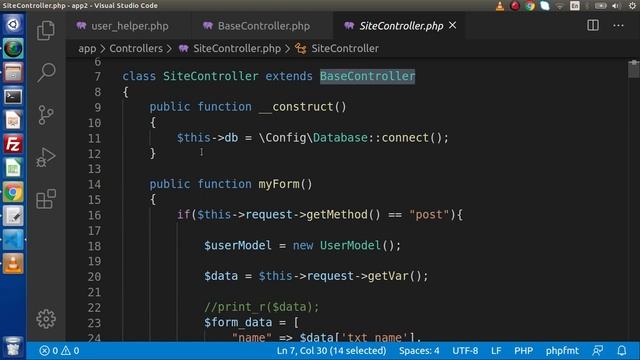Click UserModel() on line 18

coord(357,246)
